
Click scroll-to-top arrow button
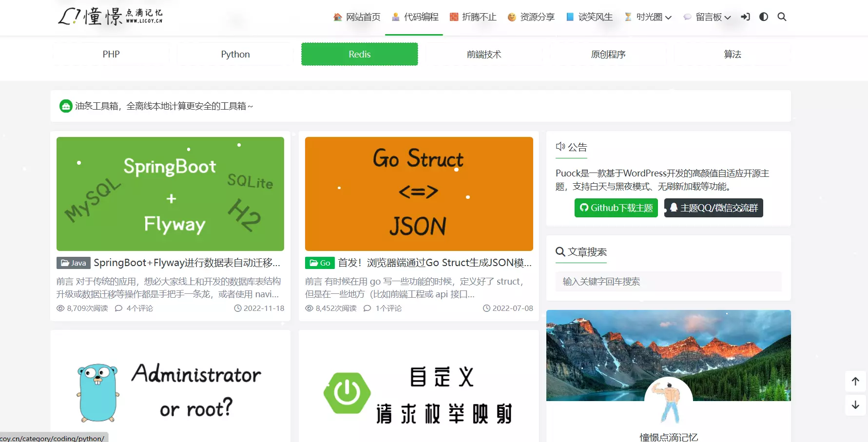coord(855,381)
